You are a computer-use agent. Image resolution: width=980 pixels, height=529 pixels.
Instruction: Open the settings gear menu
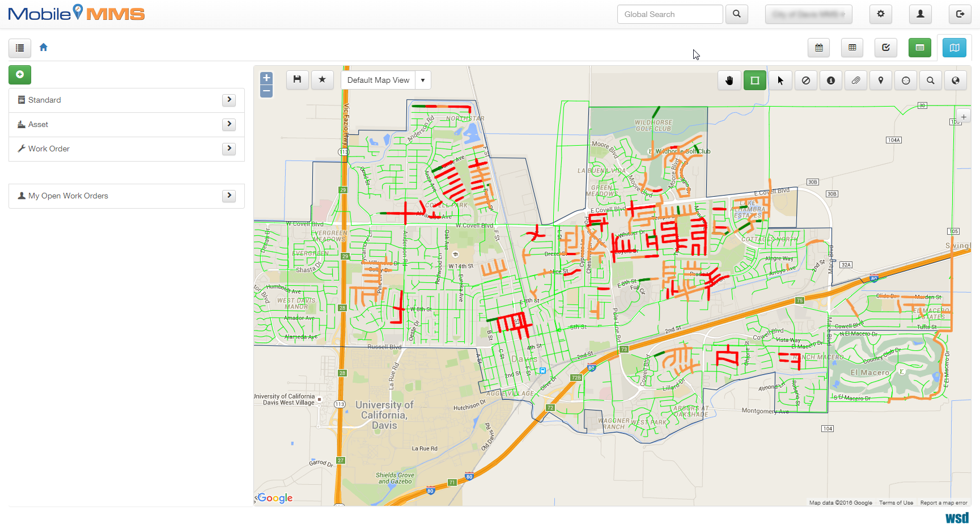881,14
